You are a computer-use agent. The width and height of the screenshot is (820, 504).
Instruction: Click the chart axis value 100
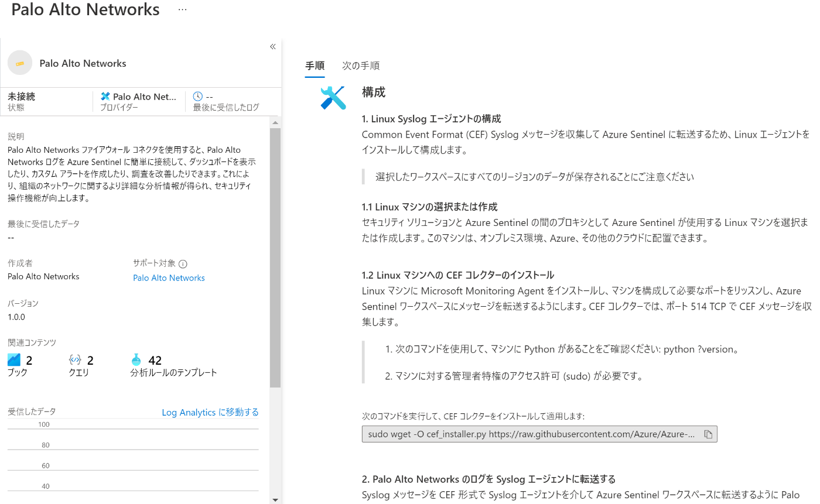tap(44, 424)
